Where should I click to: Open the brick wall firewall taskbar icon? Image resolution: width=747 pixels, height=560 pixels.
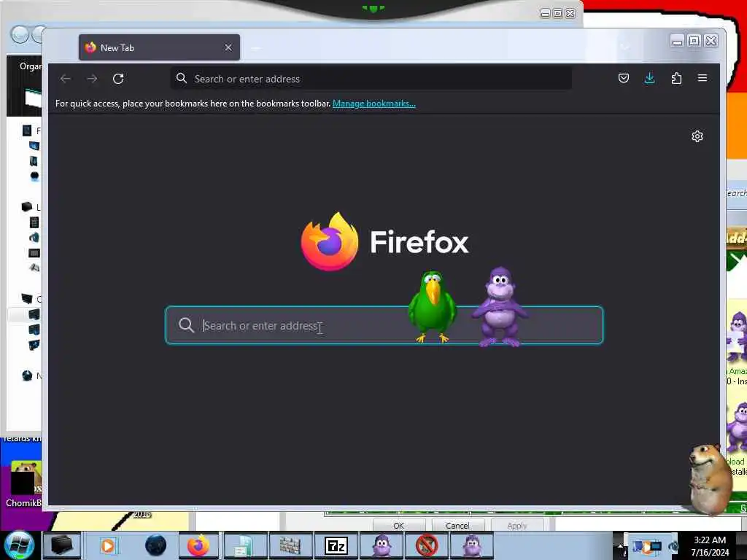pyautogui.click(x=290, y=545)
